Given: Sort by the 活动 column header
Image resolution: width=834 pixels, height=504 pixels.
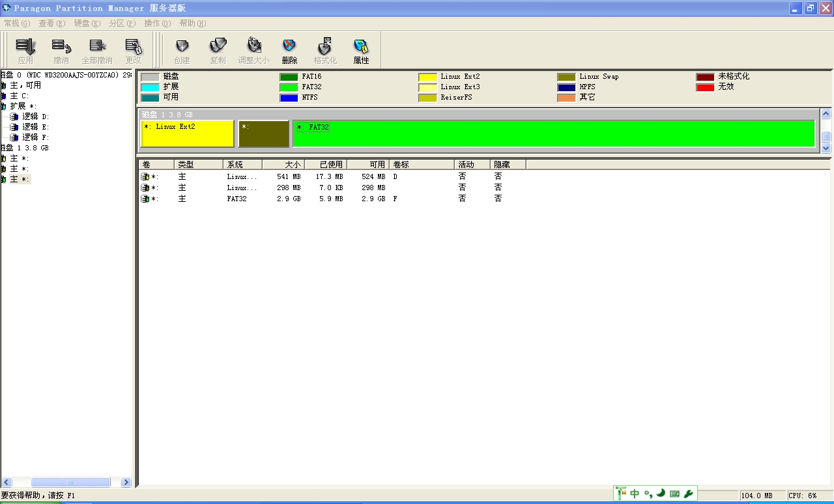Looking at the screenshot, I should pos(472,165).
